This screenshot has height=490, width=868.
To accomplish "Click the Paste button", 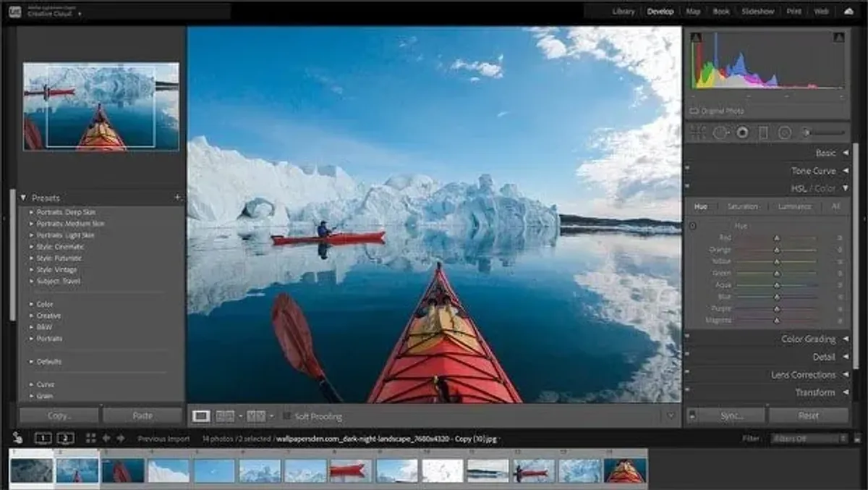I will (142, 416).
